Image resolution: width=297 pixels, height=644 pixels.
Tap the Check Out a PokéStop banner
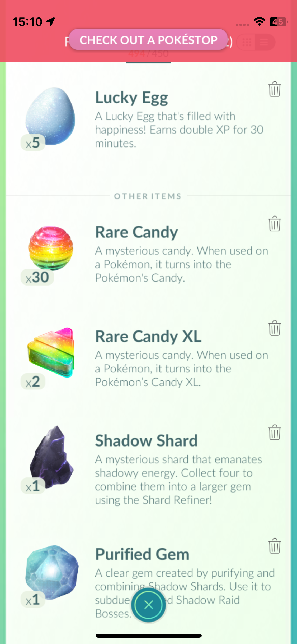pyautogui.click(x=148, y=40)
